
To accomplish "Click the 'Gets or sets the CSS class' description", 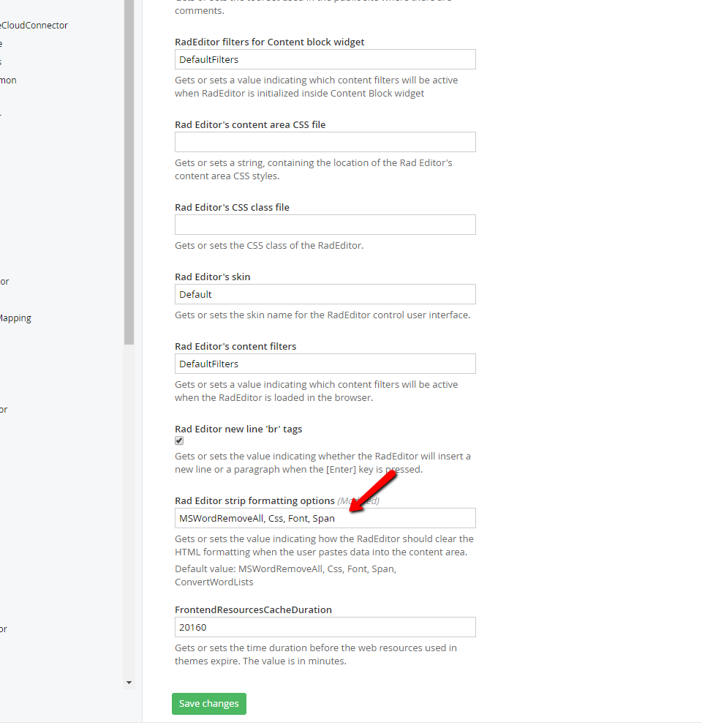I will click(269, 245).
